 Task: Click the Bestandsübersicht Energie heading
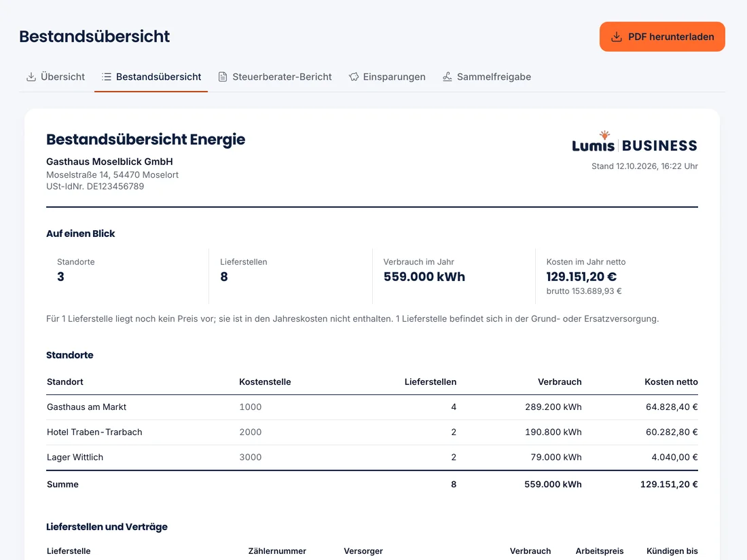(146, 139)
